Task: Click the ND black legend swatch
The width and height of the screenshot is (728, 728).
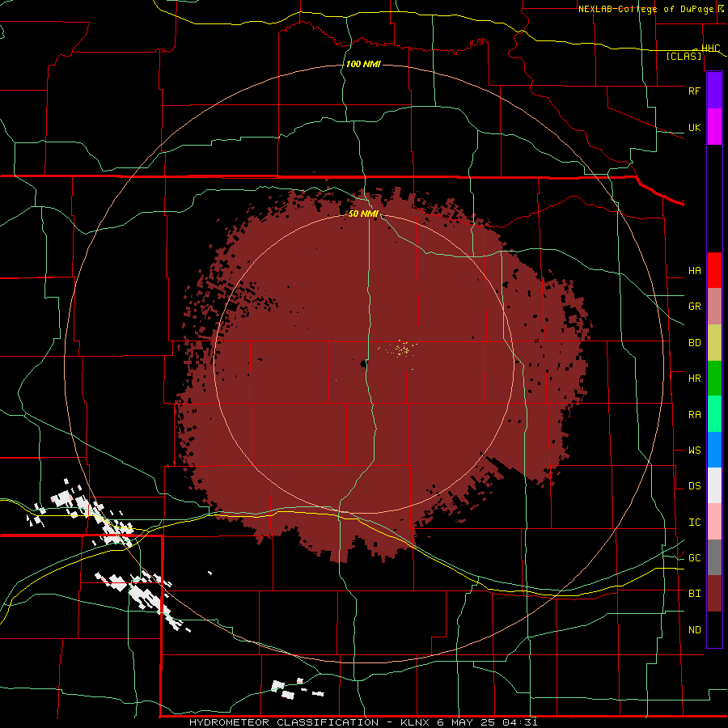Action: [x=714, y=629]
